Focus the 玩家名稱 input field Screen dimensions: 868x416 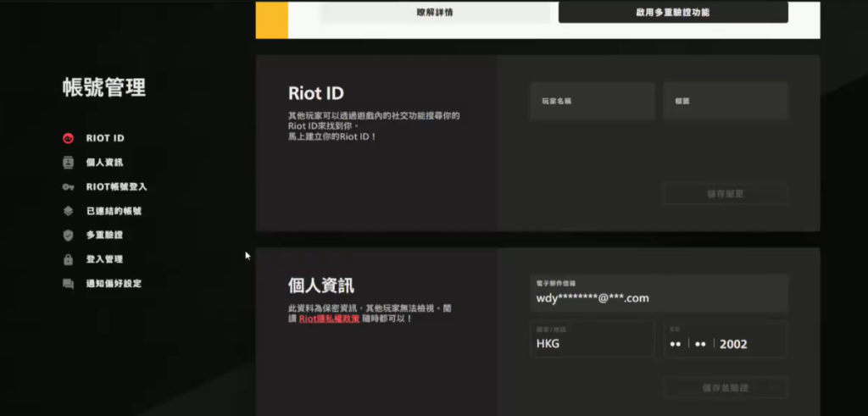point(593,101)
